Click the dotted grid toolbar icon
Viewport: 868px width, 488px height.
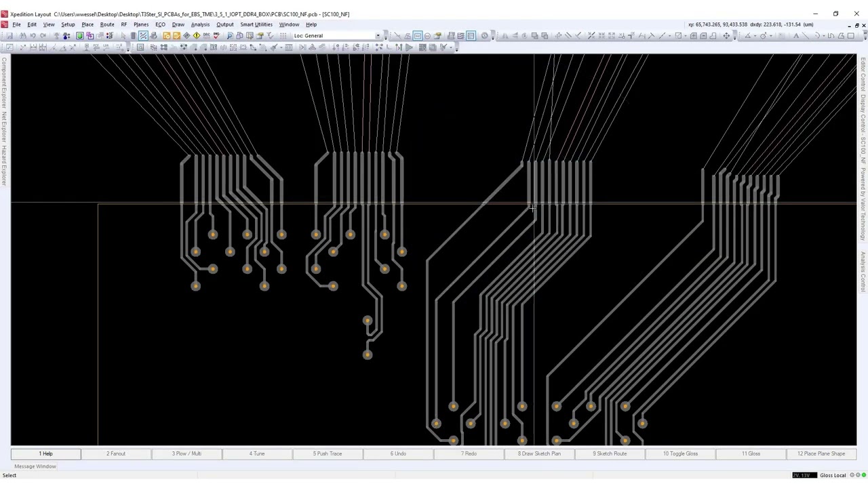click(283, 36)
